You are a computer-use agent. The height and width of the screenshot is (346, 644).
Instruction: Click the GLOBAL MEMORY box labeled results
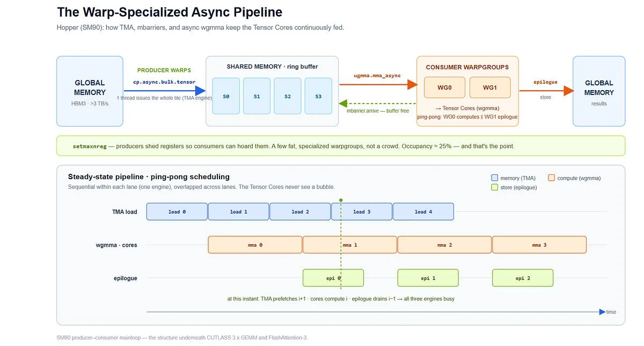pyautogui.click(x=599, y=91)
